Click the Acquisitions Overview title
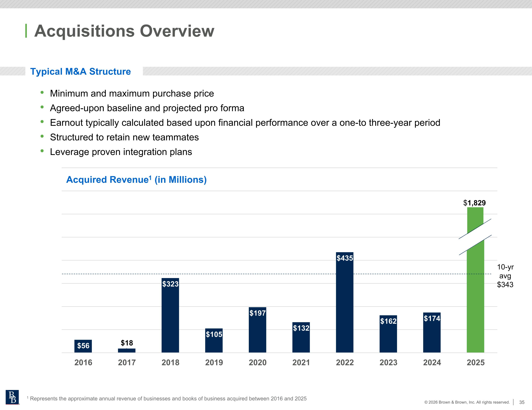This screenshot has width=532, height=410. point(124,31)
